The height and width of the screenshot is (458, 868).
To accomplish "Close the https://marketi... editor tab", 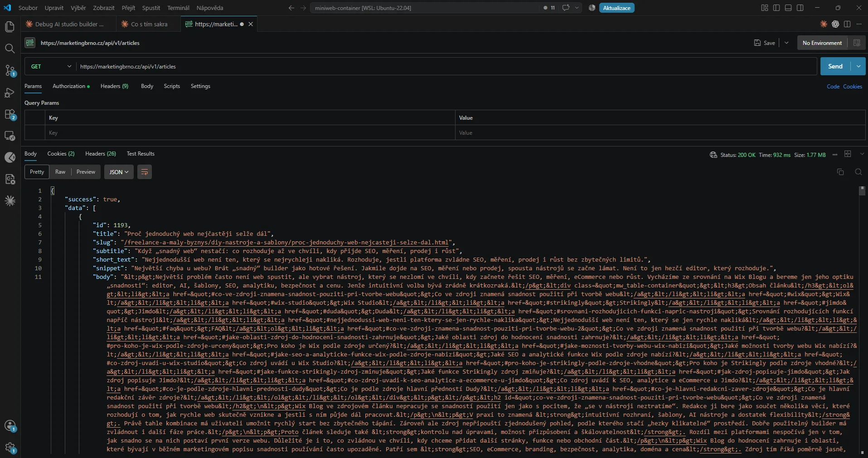I will coord(250,24).
